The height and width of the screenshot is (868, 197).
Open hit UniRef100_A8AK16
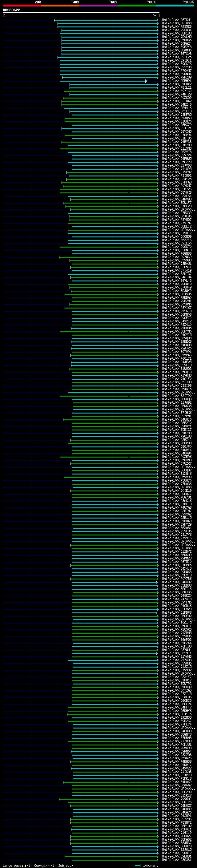(x=177, y=501)
